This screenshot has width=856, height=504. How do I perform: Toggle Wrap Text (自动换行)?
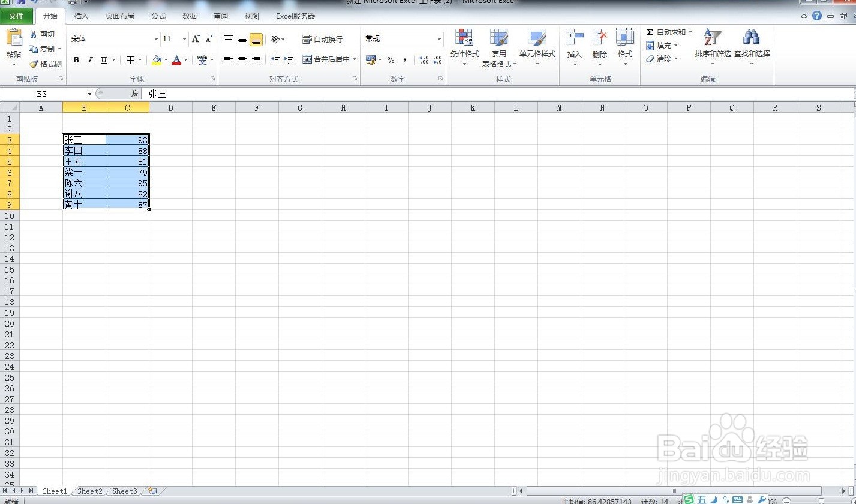[x=322, y=40]
